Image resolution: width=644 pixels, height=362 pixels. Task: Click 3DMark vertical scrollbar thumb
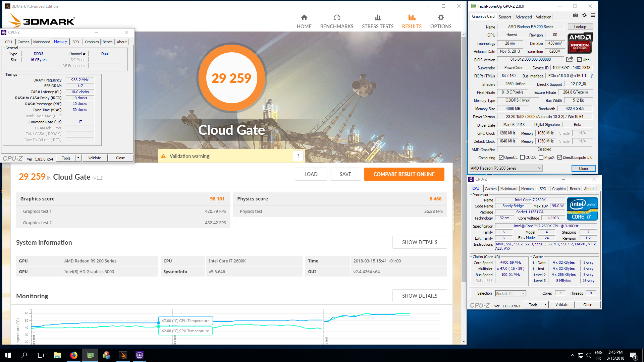[x=464, y=160]
